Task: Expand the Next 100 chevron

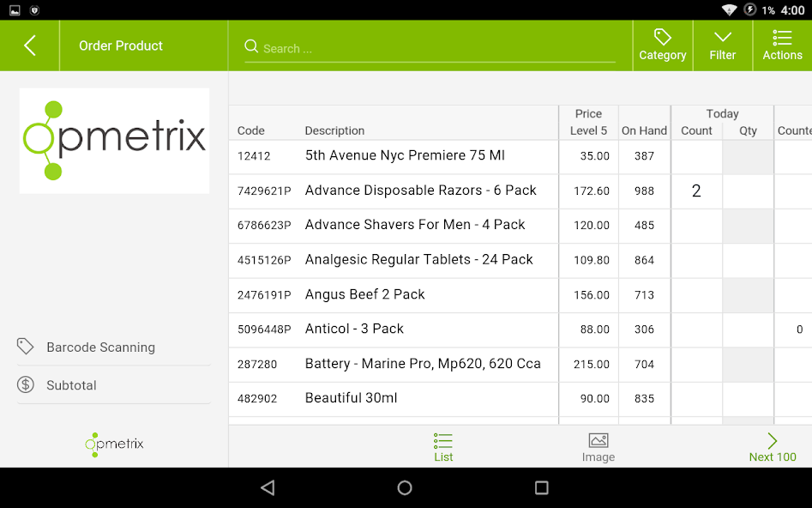Action: 771,439
